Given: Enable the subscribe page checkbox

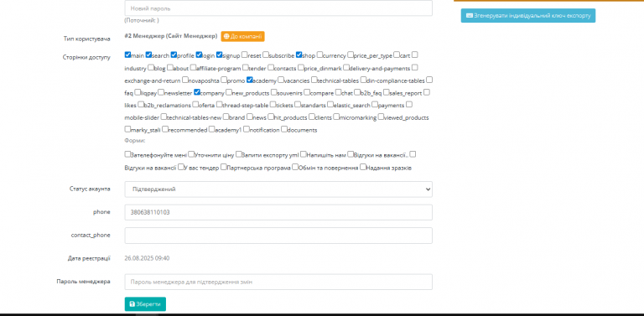Looking at the screenshot, I should (266, 54).
